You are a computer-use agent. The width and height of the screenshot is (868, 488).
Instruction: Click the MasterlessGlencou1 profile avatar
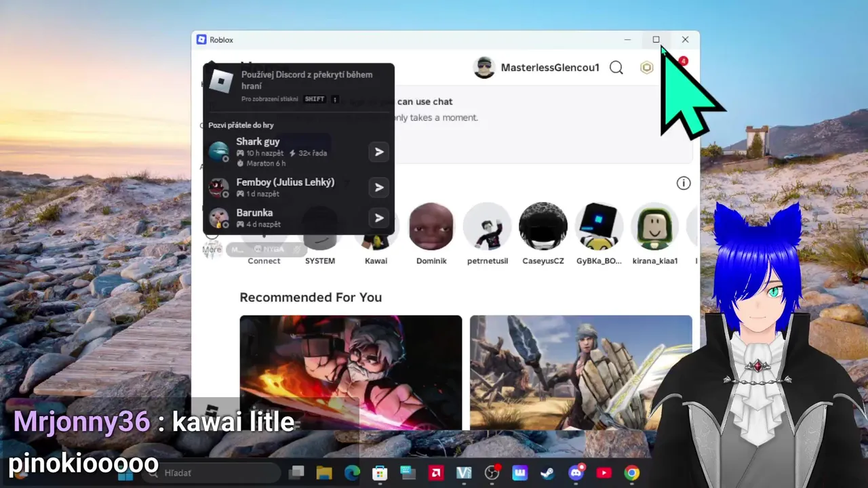pyautogui.click(x=484, y=68)
